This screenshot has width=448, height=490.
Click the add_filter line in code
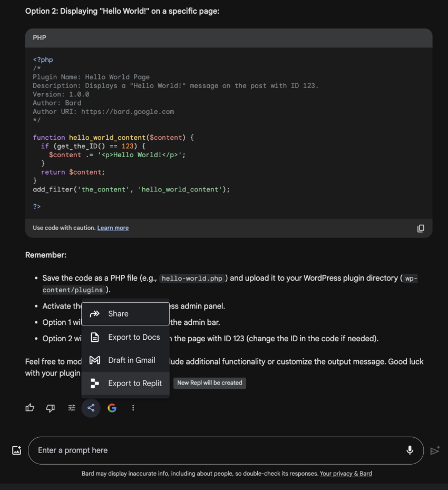point(131,189)
